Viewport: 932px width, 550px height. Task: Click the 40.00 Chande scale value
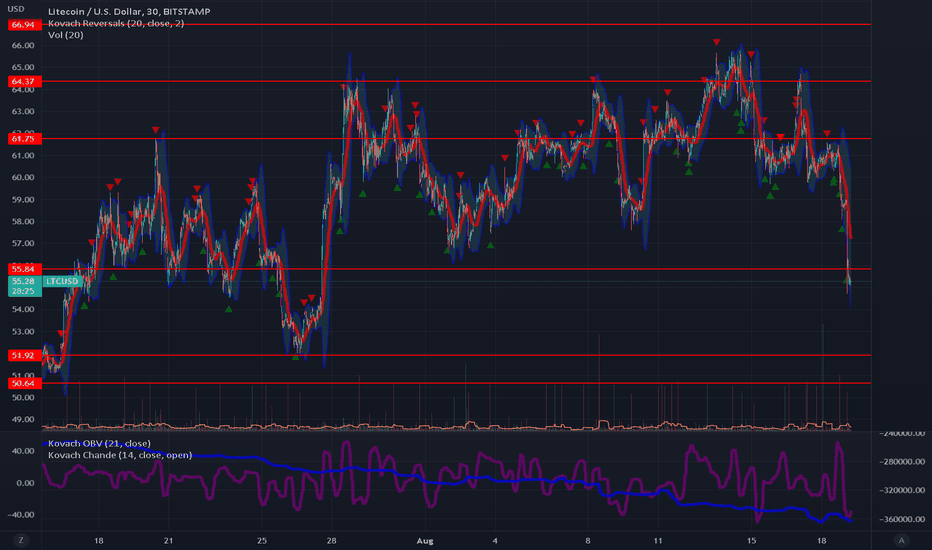coord(23,451)
